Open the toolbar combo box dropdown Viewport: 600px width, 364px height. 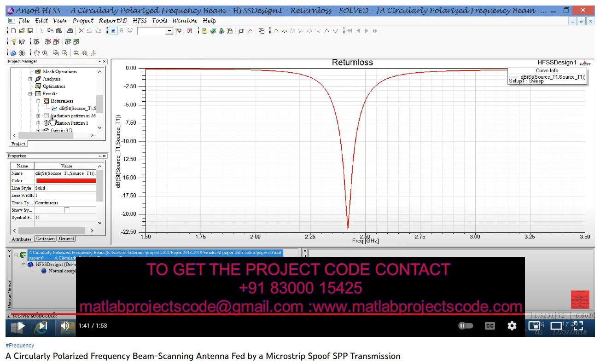pos(169,31)
